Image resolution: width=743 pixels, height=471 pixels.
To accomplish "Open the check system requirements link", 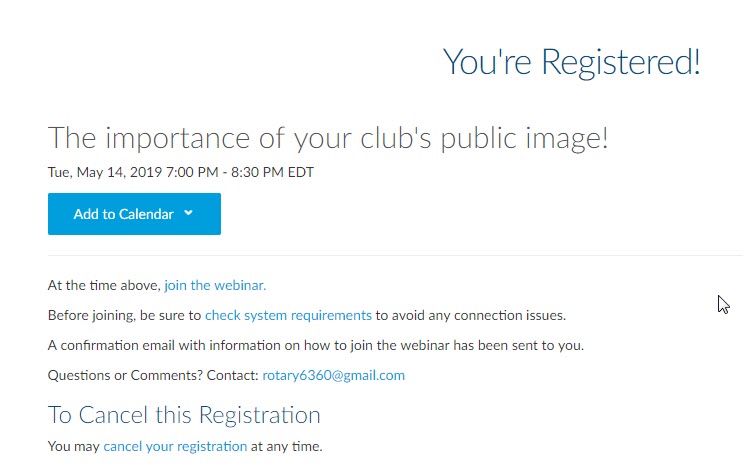I will tap(288, 315).
